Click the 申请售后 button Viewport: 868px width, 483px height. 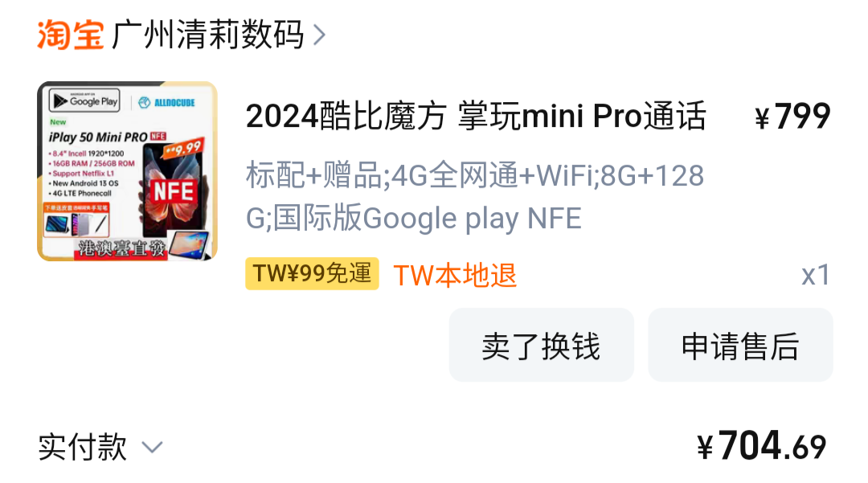(x=741, y=346)
